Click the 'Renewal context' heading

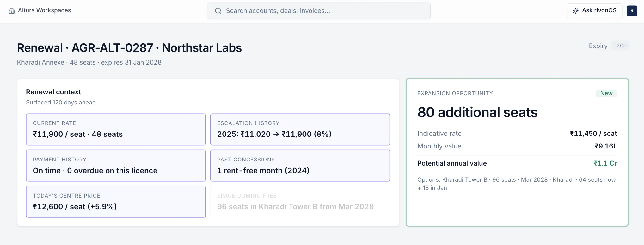(x=53, y=92)
